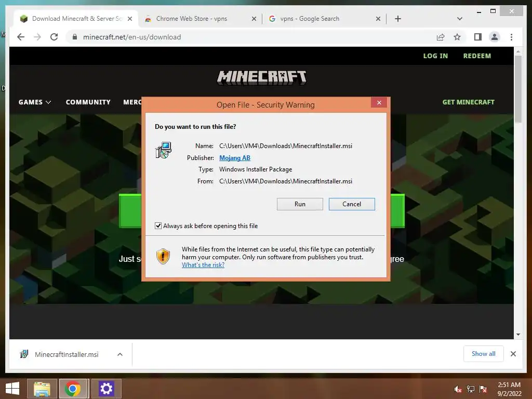Bookmark this page with the star icon

click(457, 37)
